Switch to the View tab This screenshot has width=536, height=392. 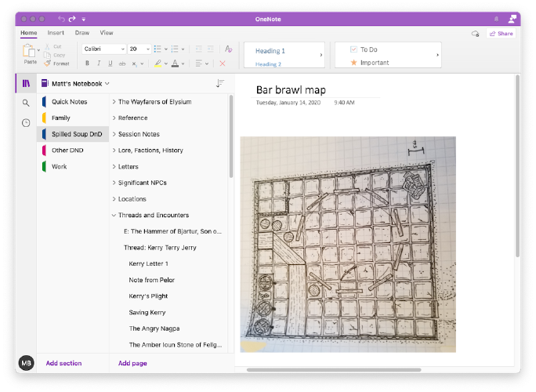107,33
